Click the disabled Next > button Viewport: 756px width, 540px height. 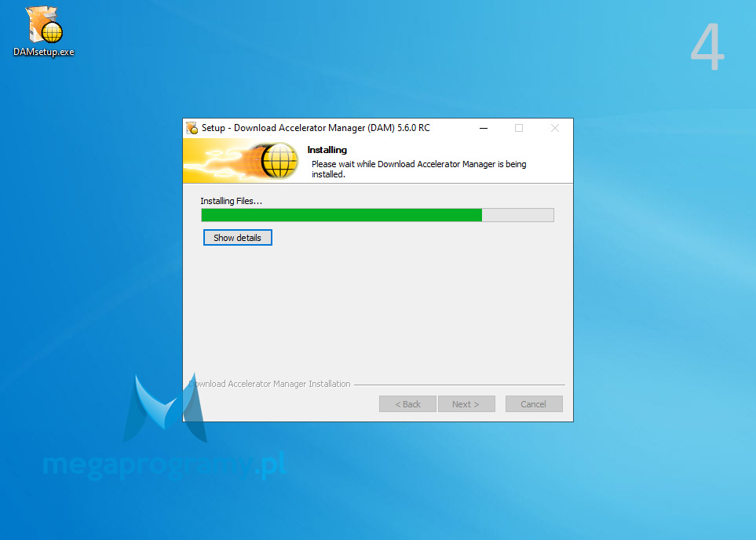(466, 404)
